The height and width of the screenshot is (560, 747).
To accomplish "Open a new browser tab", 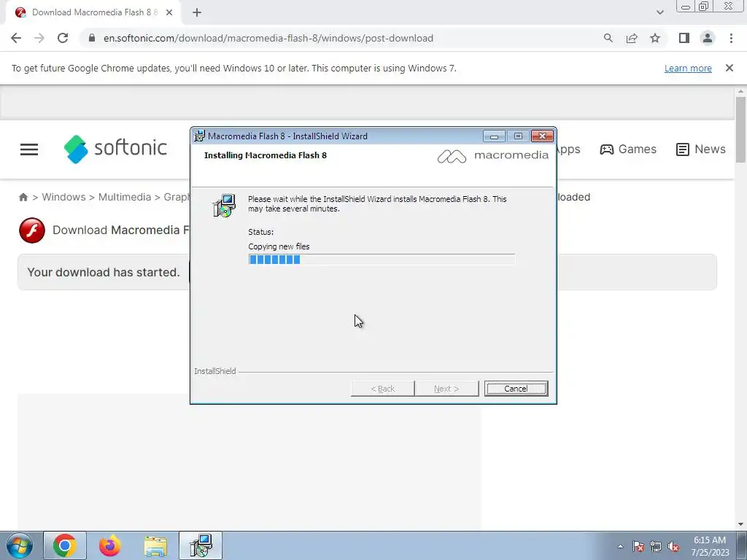I will click(x=197, y=13).
